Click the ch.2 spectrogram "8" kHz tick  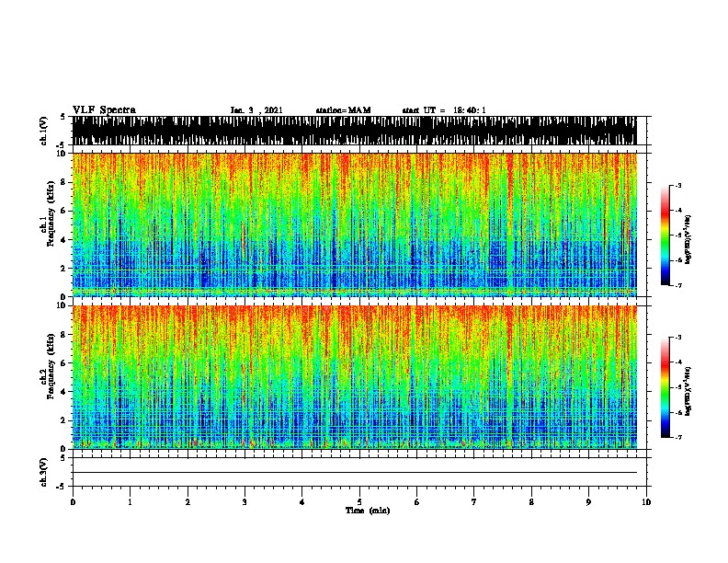coord(64,335)
